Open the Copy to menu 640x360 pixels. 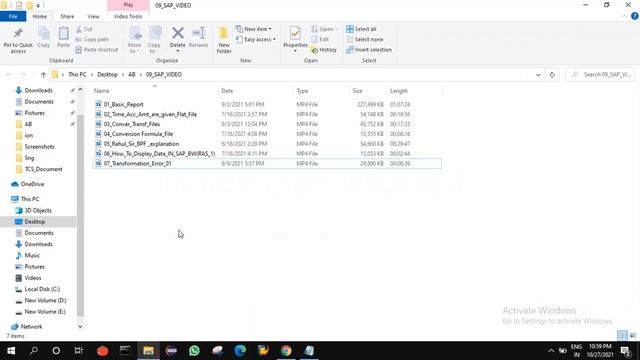coord(154,40)
